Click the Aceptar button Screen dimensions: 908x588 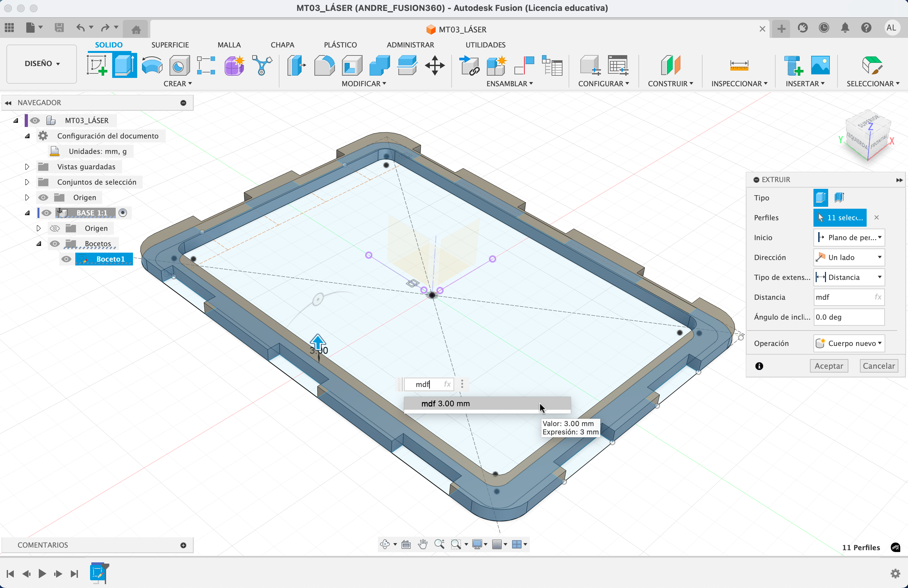click(x=829, y=366)
